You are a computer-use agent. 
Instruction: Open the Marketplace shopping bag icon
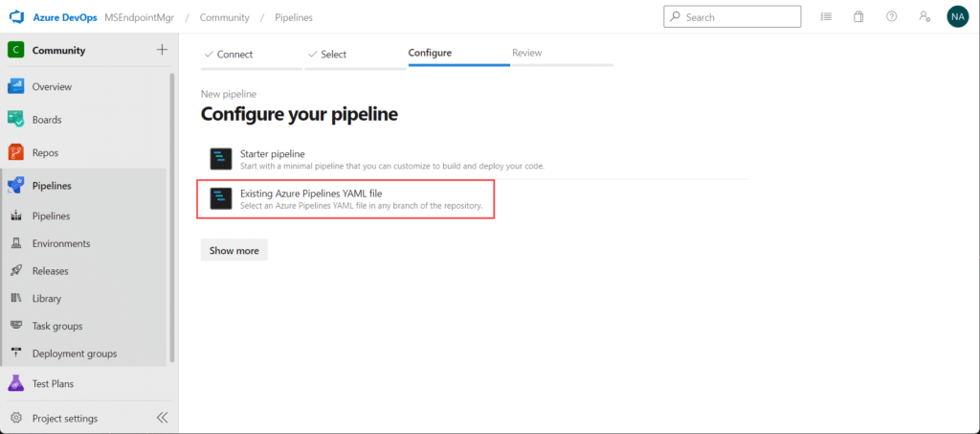pos(858,17)
